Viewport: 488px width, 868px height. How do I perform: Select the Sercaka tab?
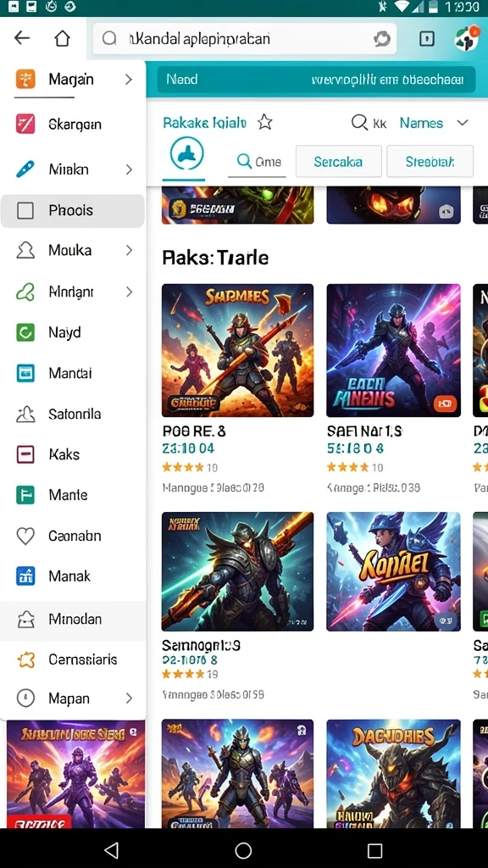pos(339,162)
